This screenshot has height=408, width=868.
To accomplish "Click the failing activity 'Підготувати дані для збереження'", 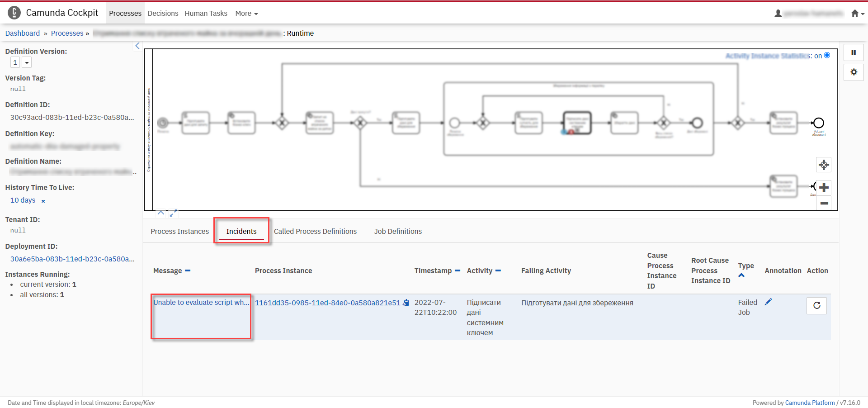I will (x=577, y=303).
